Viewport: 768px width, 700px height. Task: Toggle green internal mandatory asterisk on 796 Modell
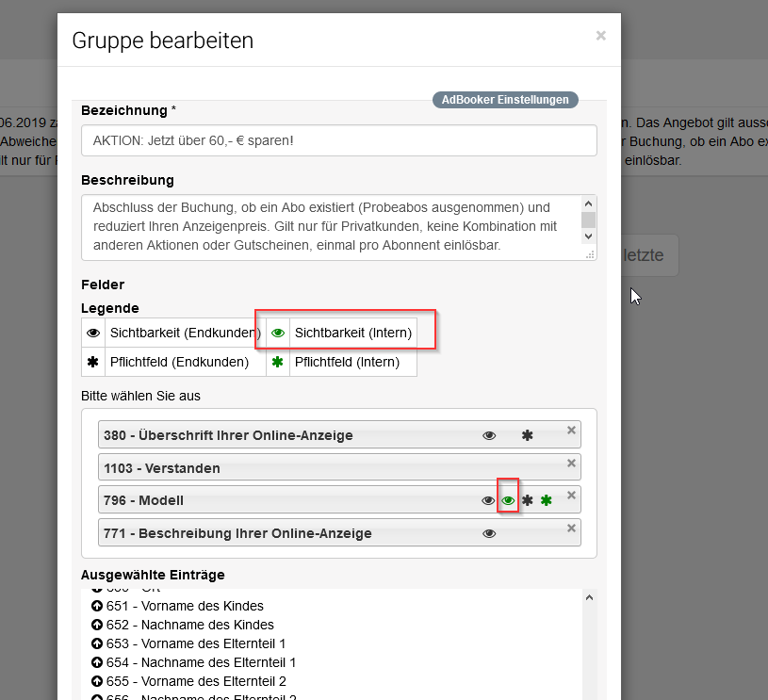pos(547,500)
